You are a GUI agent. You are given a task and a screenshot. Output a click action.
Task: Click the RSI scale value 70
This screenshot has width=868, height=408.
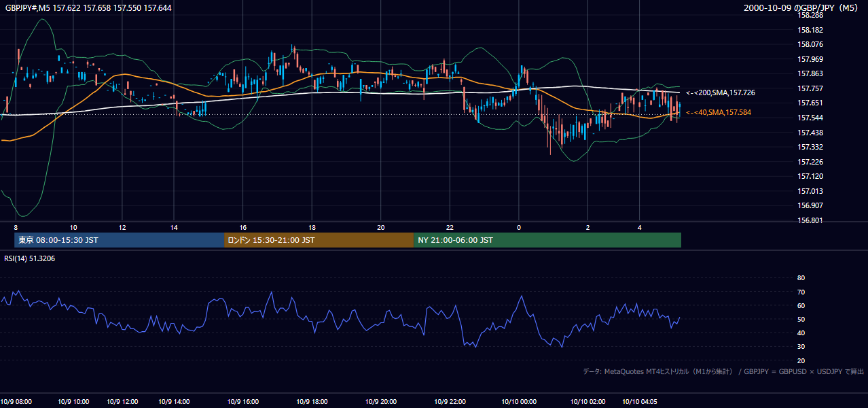pos(801,292)
